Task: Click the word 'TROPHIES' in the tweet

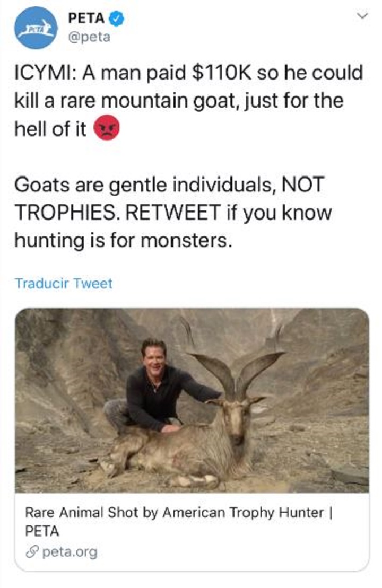Action: tap(60, 213)
